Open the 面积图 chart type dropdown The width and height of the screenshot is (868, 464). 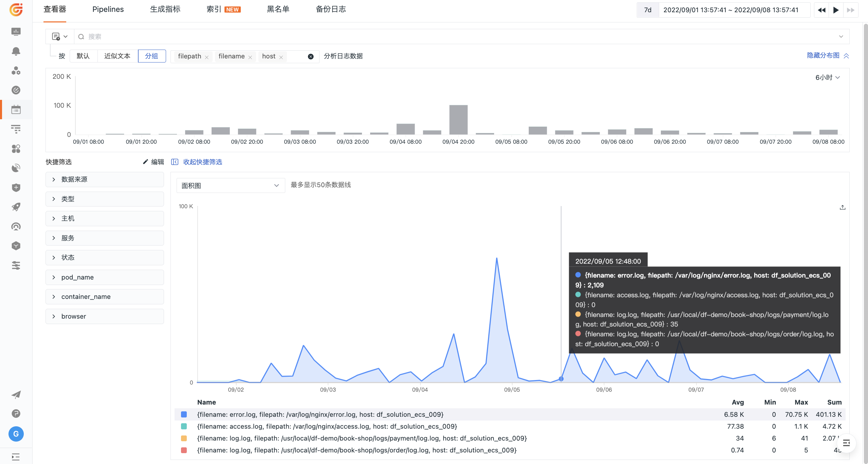231,185
